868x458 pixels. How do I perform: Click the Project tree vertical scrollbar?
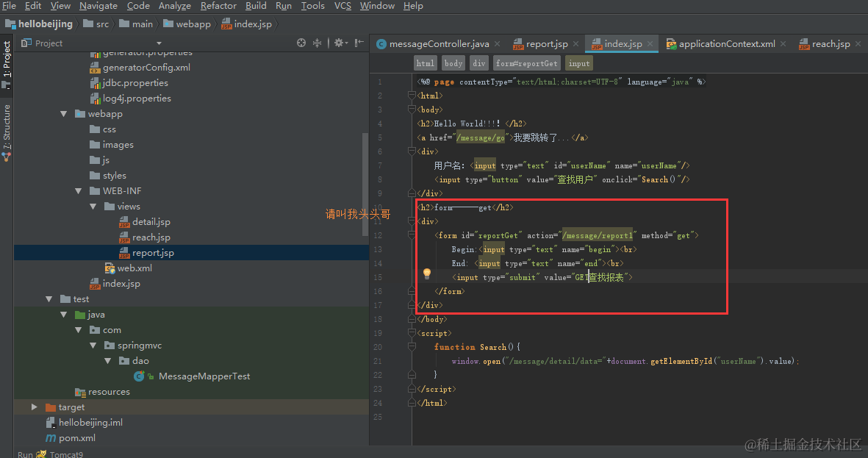[x=365, y=185]
